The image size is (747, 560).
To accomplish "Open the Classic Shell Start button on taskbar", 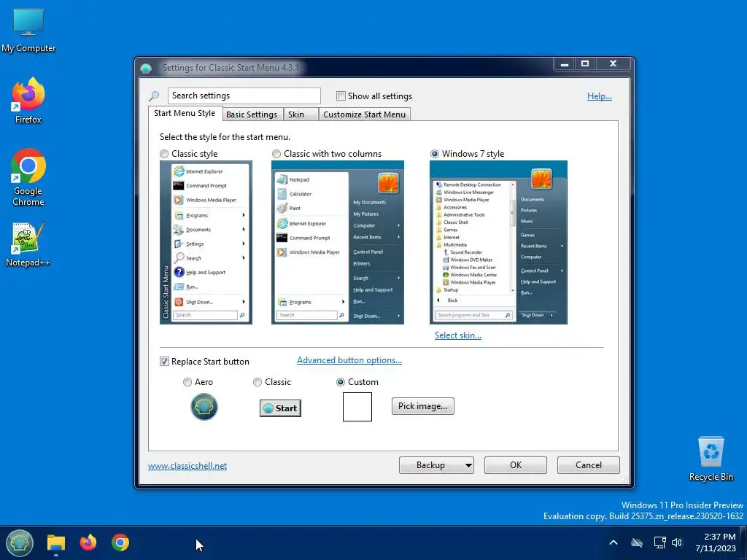I will (20, 542).
